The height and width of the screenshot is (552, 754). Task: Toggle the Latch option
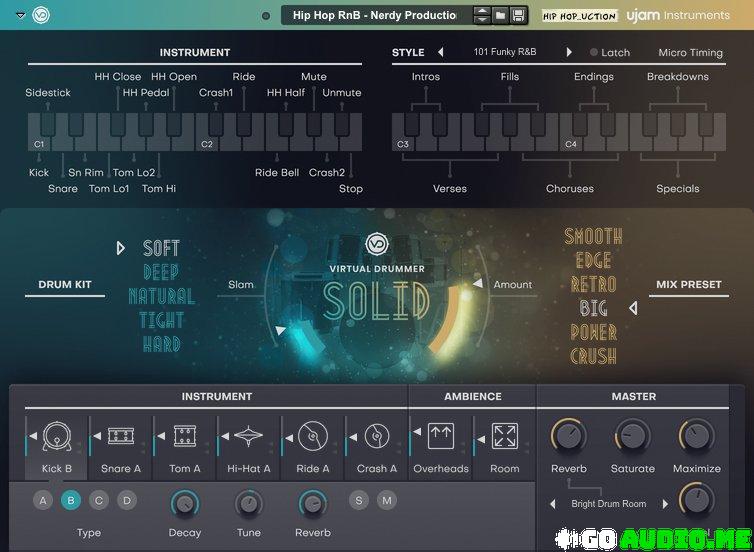click(x=610, y=52)
